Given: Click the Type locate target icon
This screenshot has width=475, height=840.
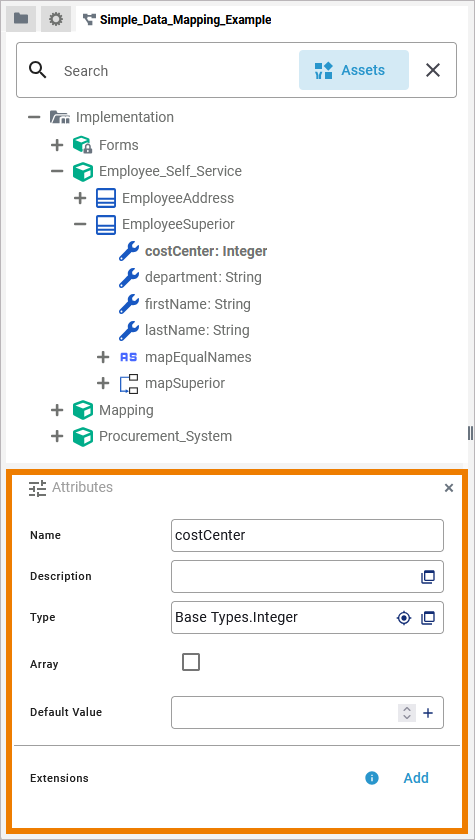Looking at the screenshot, I should tap(404, 618).
